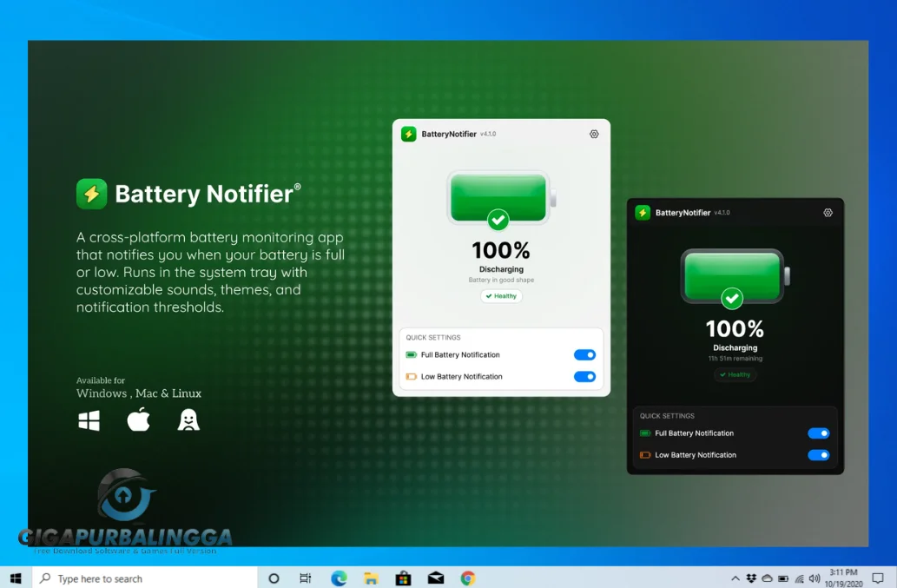Open the taskbar clock and date
The height and width of the screenshot is (588, 897).
844,578
